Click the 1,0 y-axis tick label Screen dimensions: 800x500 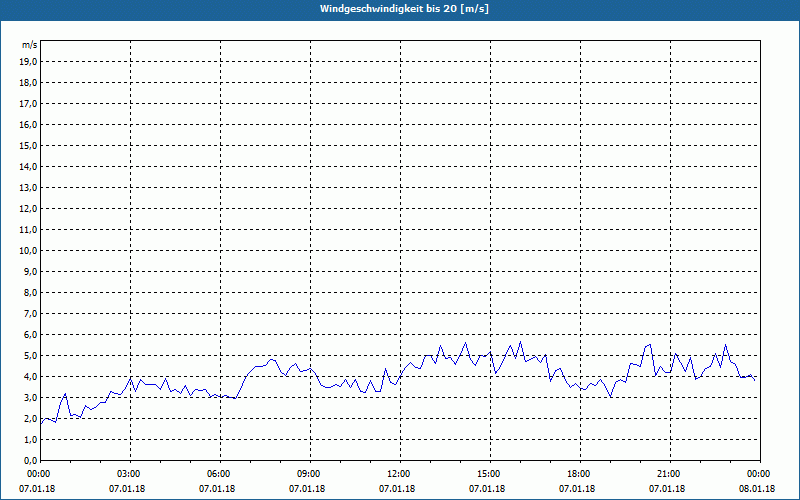point(31,440)
